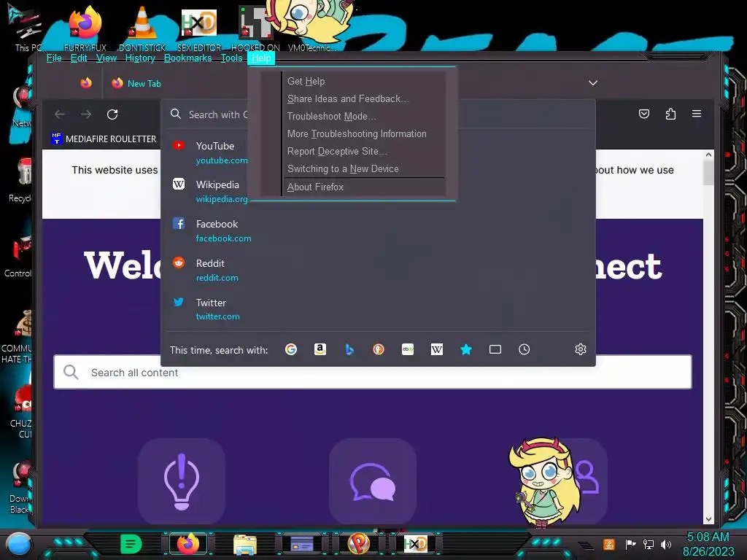
Task: Click the Start orb button
Action: 18,544
